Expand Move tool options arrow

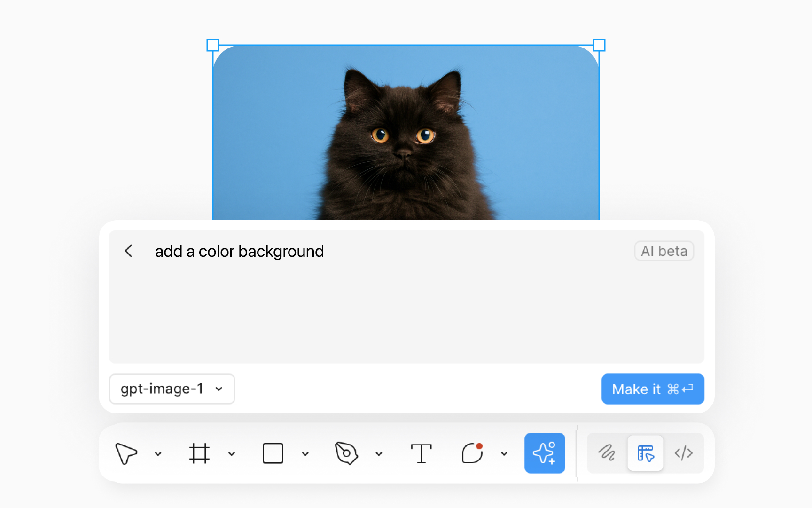tap(158, 454)
